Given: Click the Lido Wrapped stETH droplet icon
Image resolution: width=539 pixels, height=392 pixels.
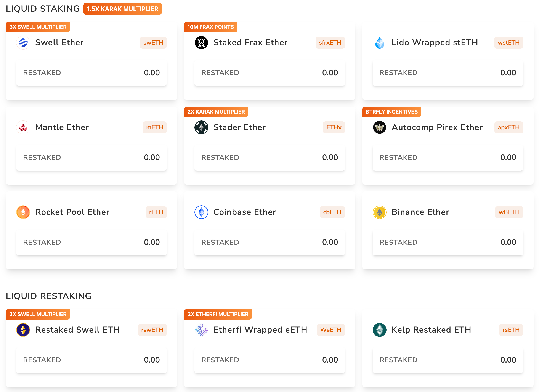Looking at the screenshot, I should tap(380, 43).
